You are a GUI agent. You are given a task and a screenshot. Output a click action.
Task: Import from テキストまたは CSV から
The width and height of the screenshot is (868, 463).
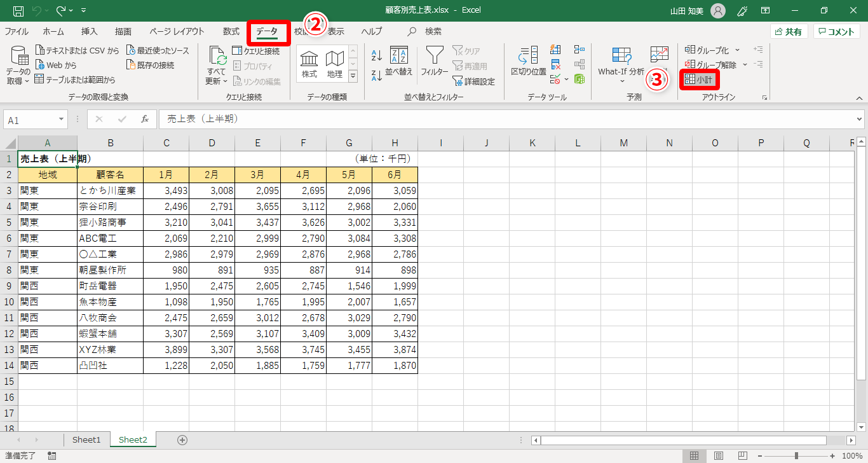pos(77,50)
